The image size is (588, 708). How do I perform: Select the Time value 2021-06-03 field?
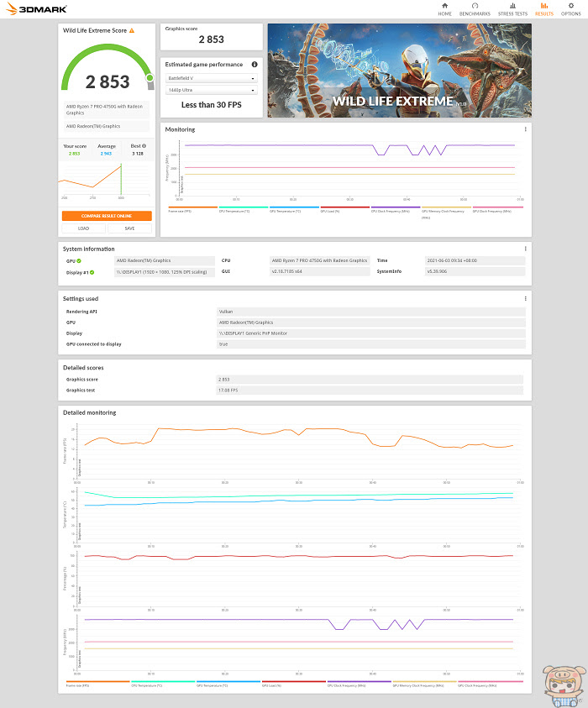(475, 260)
